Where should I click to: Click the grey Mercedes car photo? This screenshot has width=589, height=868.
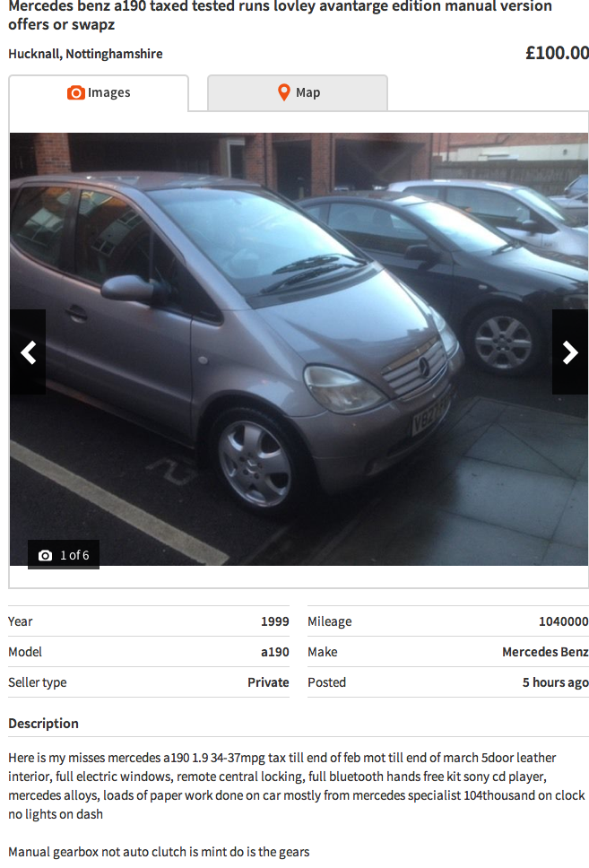(x=299, y=349)
